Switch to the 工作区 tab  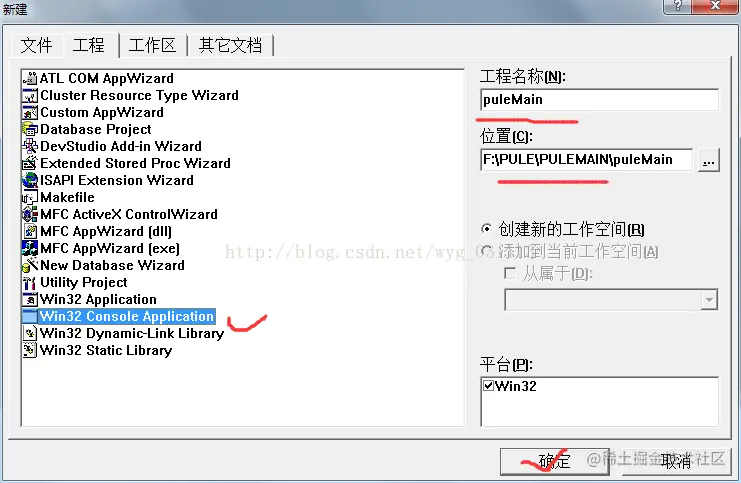point(152,45)
